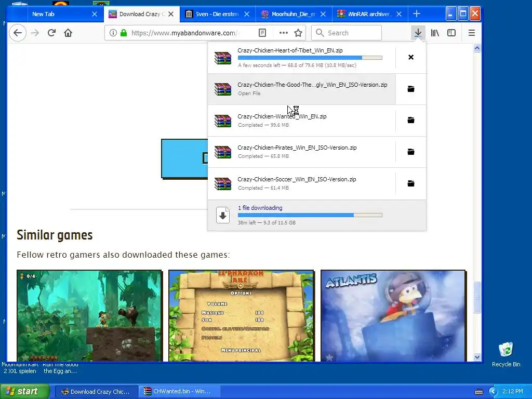Close the New Tab tab
The width and height of the screenshot is (532, 399).
click(x=95, y=14)
